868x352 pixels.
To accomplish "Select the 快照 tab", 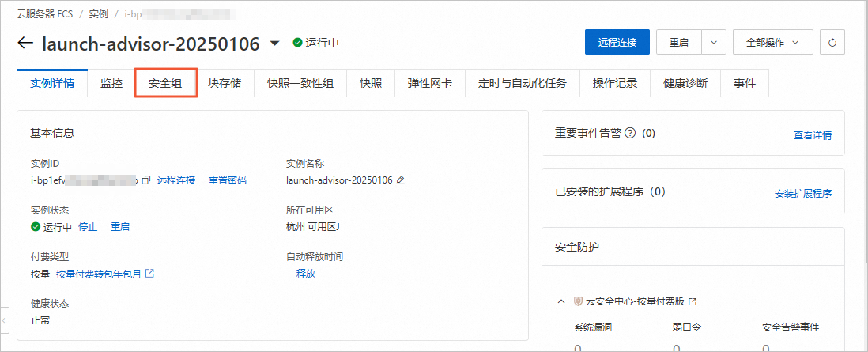I will click(370, 84).
